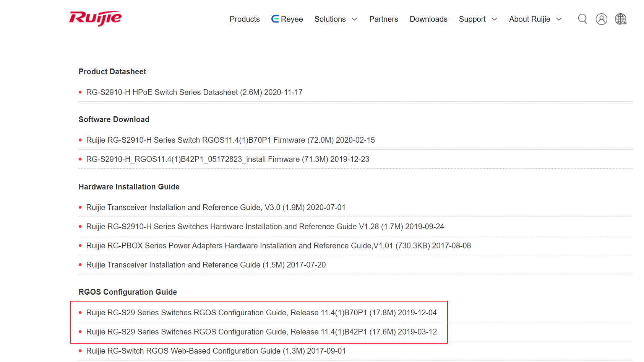
Task: Open the globe language selector icon
Action: coord(620,19)
